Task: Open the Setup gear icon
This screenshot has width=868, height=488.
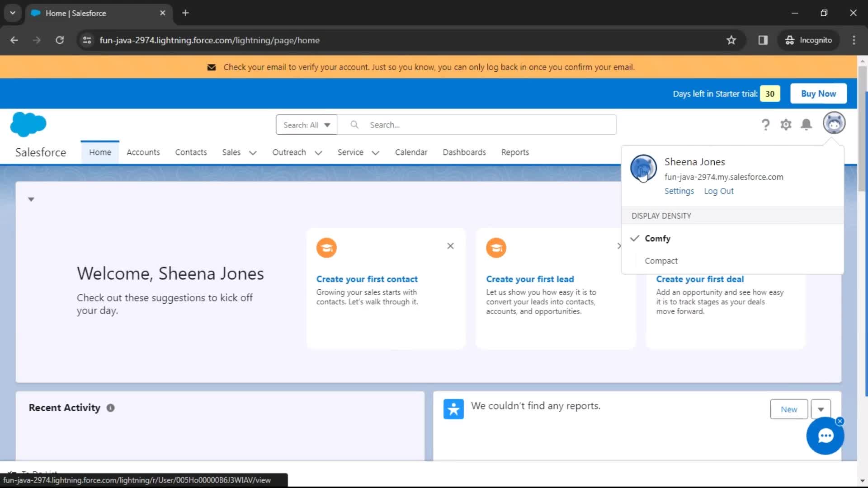Action: coord(786,125)
